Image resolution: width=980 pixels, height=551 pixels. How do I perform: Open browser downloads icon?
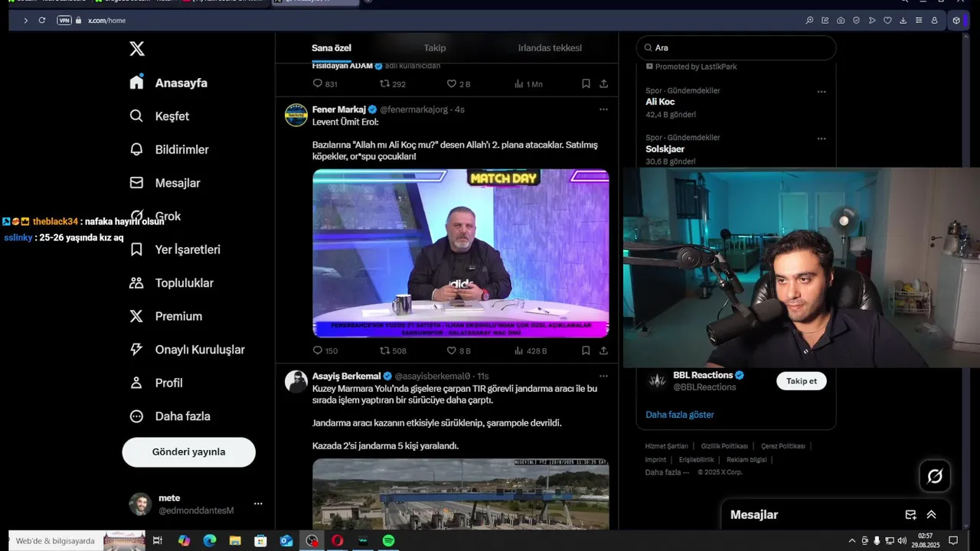[903, 20]
